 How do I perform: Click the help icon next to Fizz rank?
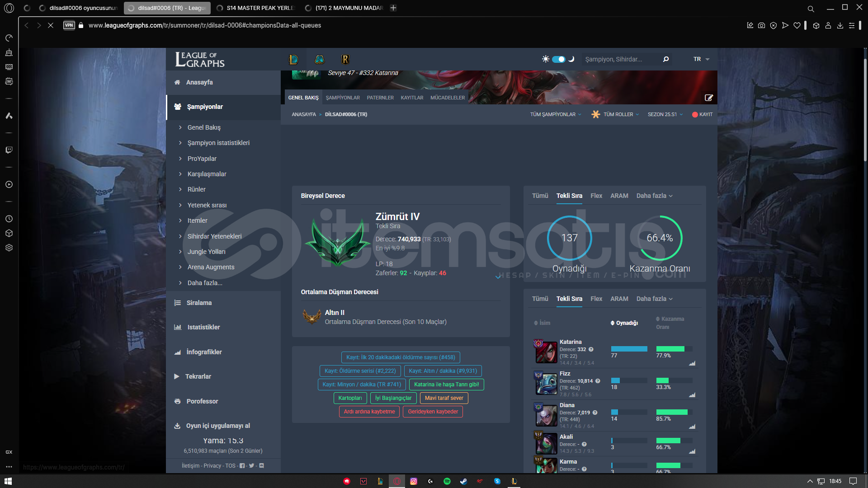[598, 381]
